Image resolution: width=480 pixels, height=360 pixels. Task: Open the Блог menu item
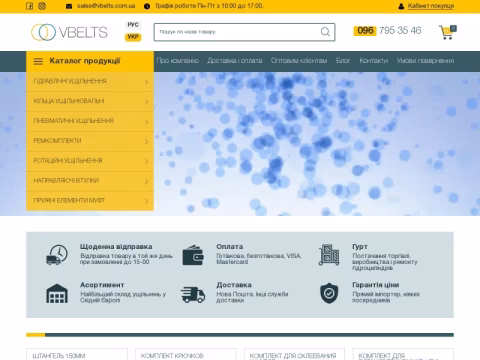click(343, 61)
